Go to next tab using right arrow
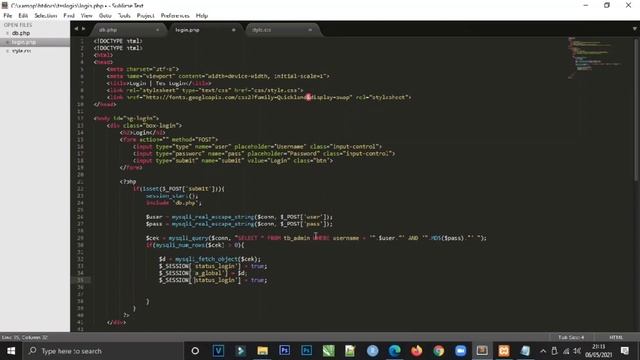The width and height of the screenshot is (640, 360). pyautogui.click(x=84, y=29)
